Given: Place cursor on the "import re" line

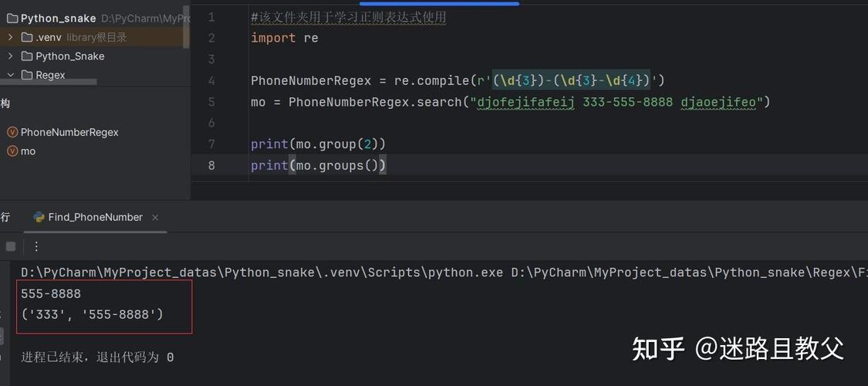Looking at the screenshot, I should [x=285, y=38].
